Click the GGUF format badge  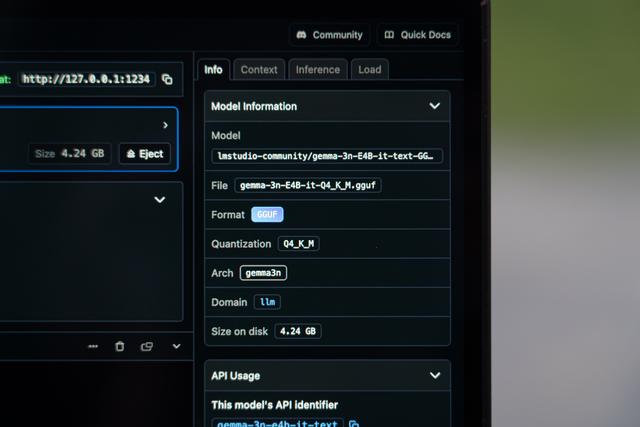[267, 214]
